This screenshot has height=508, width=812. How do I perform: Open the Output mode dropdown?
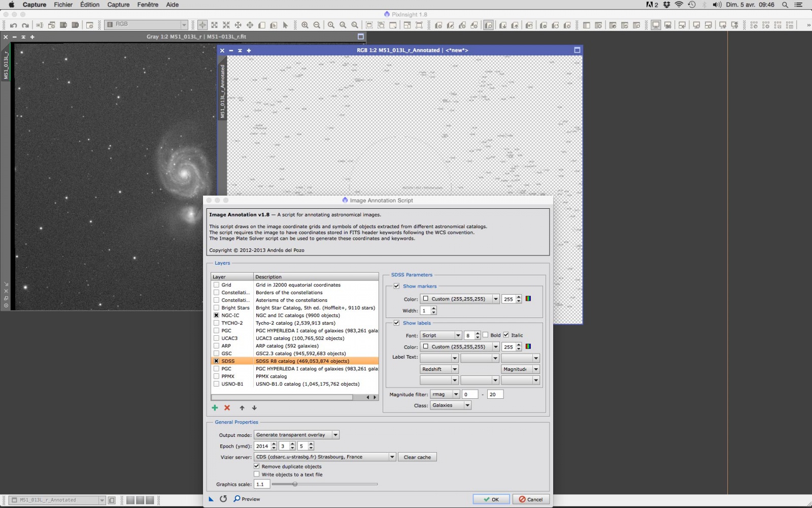coord(296,435)
